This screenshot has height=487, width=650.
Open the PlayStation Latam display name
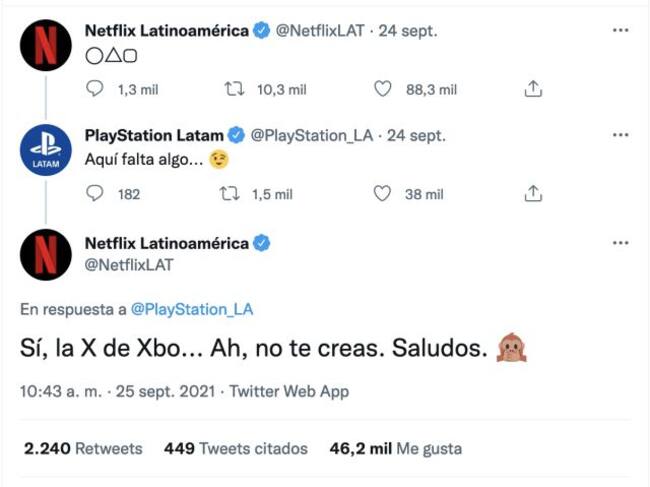click(x=155, y=135)
